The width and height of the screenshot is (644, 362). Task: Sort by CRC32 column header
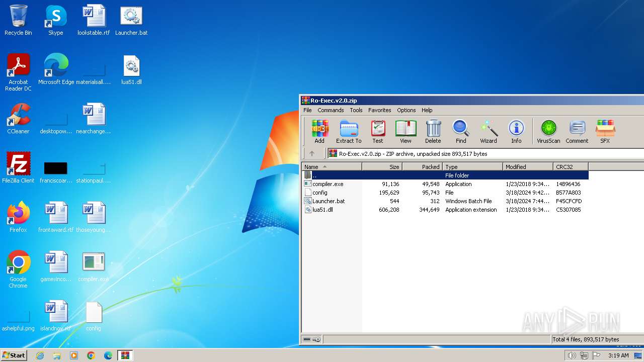pos(571,167)
